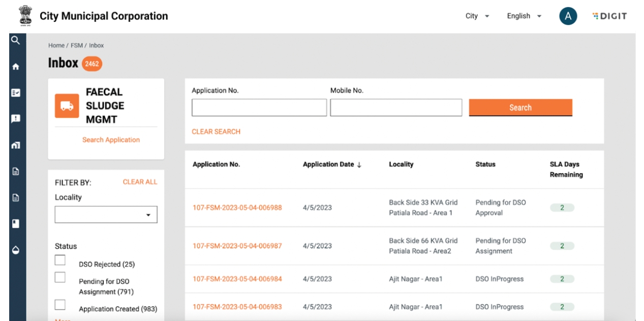Enable the Pending for DSO Assignment filter
Screen dimensions: 644x321
60,277
